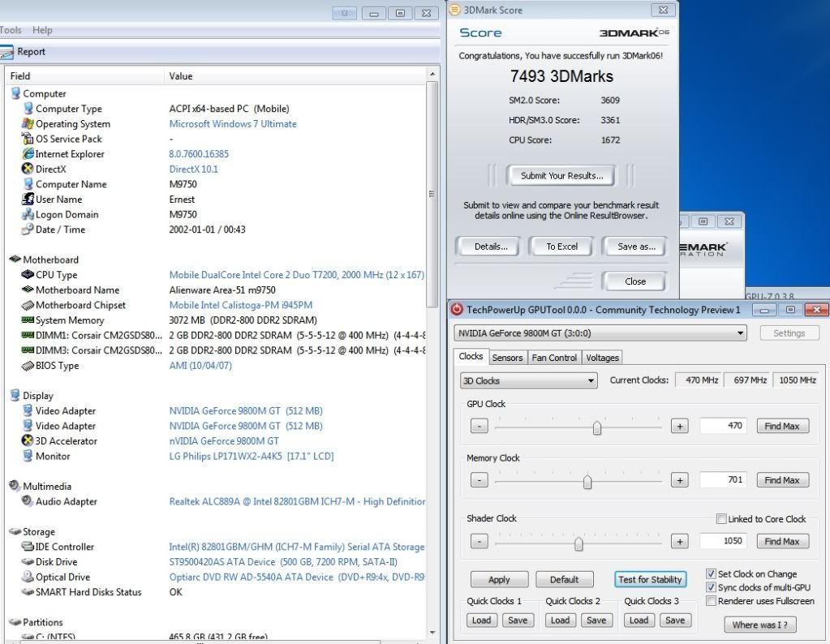This screenshot has width=830, height=644.
Task: Click the Monitor row icon
Action: click(x=28, y=456)
